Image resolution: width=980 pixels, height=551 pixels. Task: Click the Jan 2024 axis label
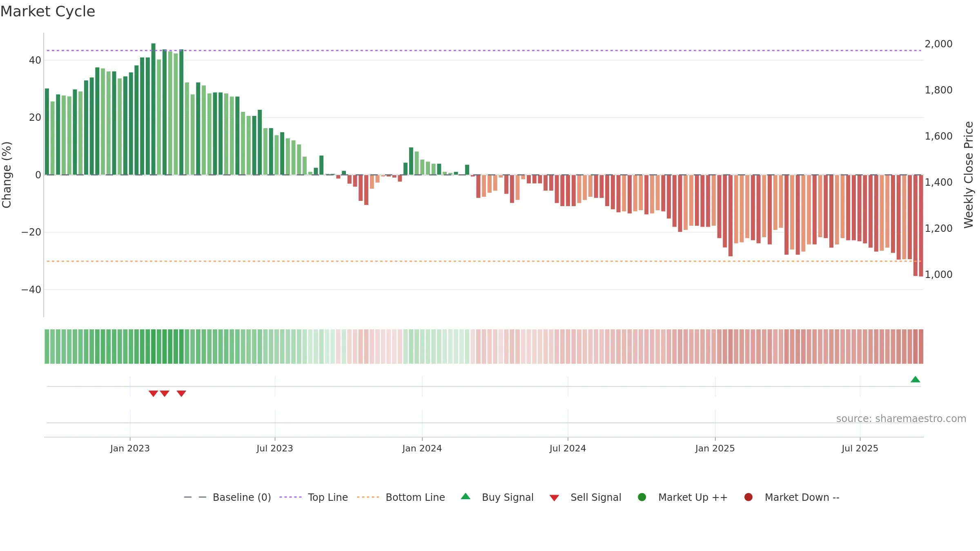pyautogui.click(x=422, y=448)
